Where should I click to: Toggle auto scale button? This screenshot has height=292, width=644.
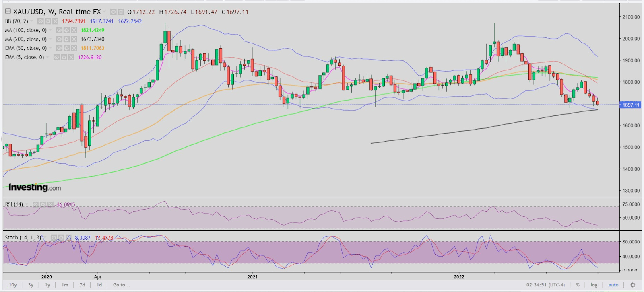(x=613, y=285)
